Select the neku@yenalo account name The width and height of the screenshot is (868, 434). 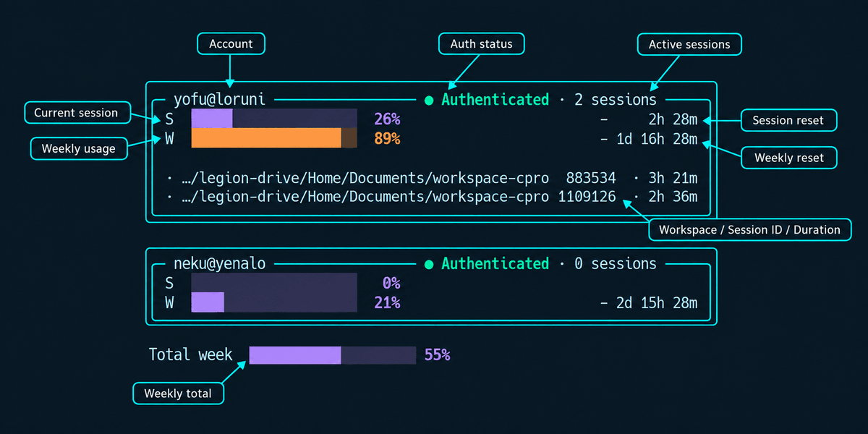pos(220,264)
